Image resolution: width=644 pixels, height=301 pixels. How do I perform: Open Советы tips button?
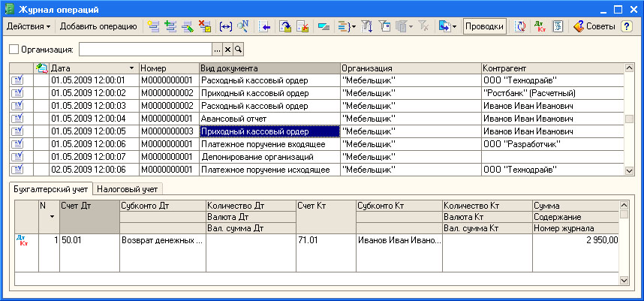[594, 27]
